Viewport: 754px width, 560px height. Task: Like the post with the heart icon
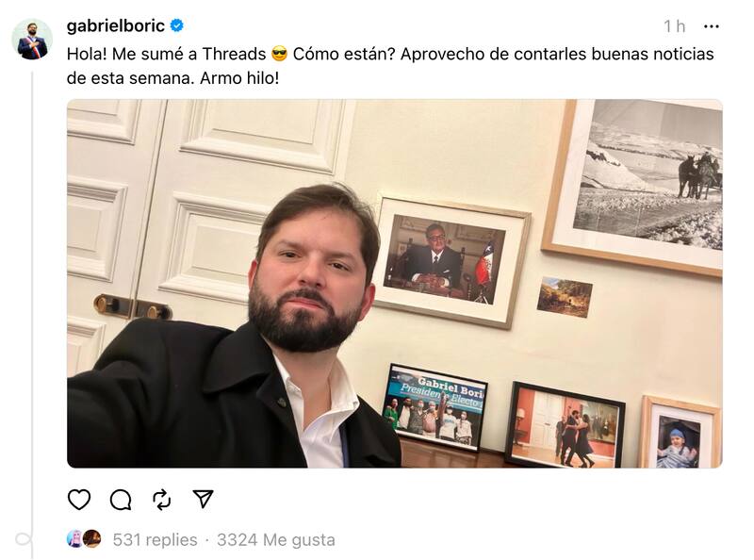point(79,500)
